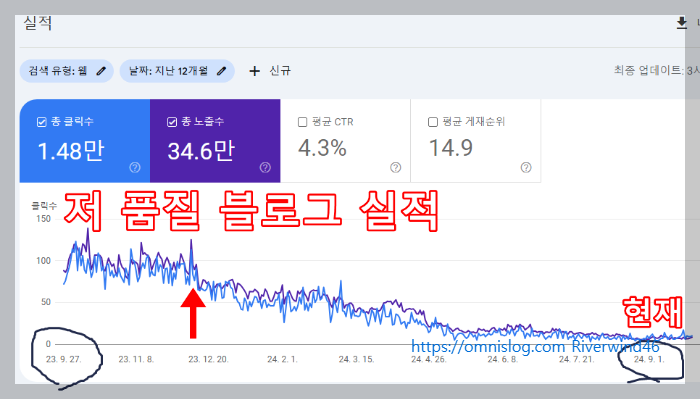
Task: Click the 24. 9. 1. axis date
Action: click(649, 359)
